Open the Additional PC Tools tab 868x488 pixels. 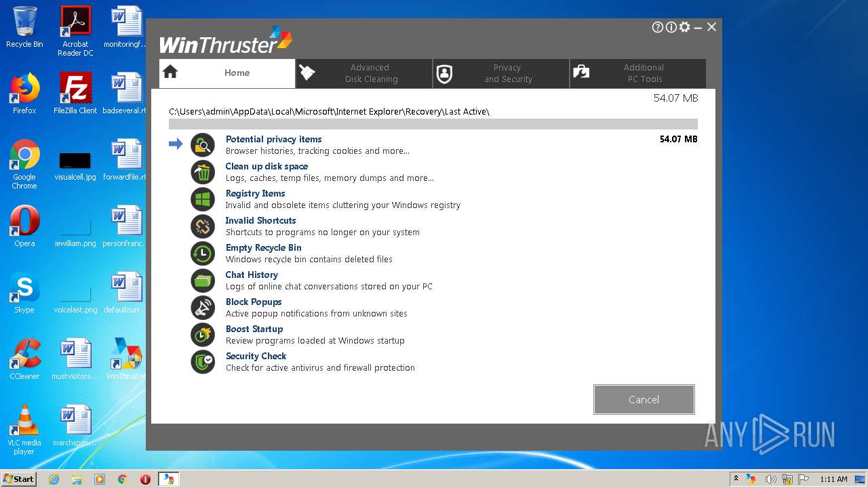point(638,73)
